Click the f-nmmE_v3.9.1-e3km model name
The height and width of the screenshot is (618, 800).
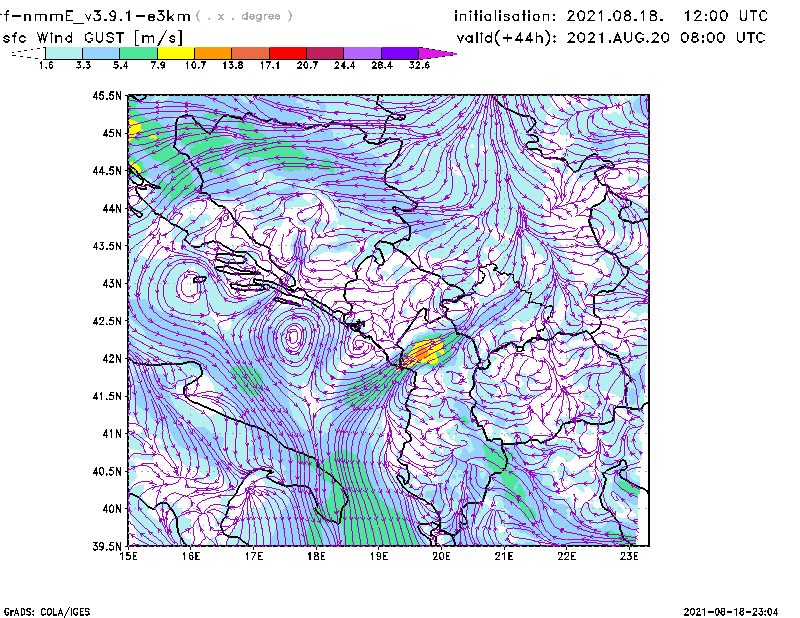click(x=95, y=16)
